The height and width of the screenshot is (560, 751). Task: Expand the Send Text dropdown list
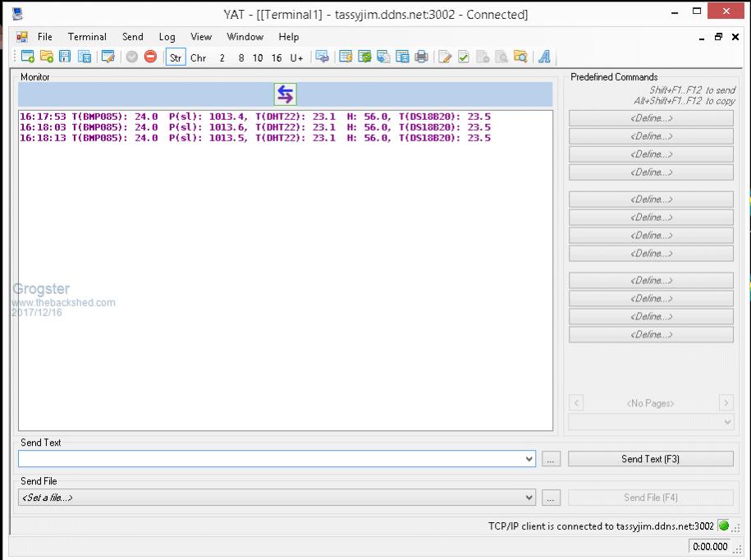[529, 460]
